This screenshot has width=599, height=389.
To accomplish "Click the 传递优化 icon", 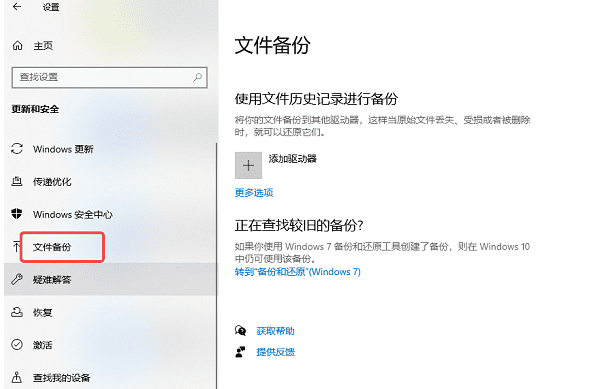I will (17, 181).
